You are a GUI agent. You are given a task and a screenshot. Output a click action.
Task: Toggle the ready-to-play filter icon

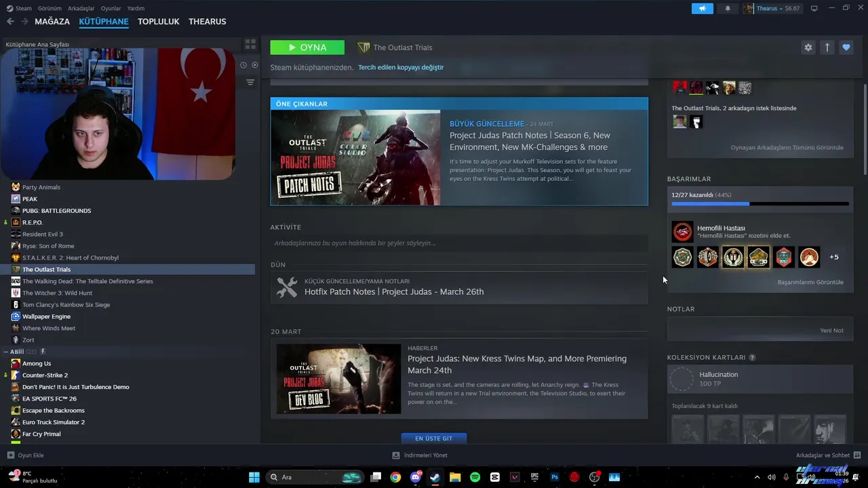pyautogui.click(x=255, y=65)
